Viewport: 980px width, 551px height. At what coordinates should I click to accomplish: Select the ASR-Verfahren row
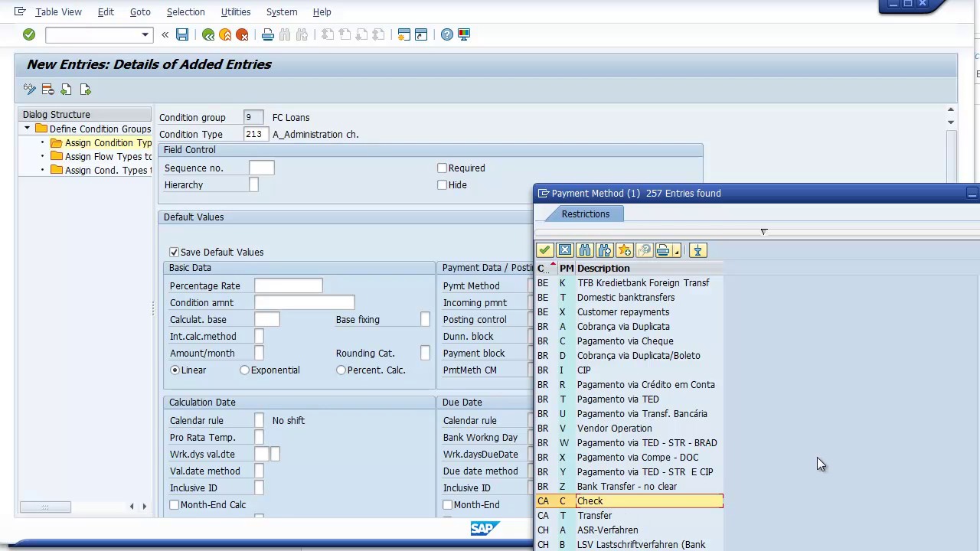click(x=629, y=530)
